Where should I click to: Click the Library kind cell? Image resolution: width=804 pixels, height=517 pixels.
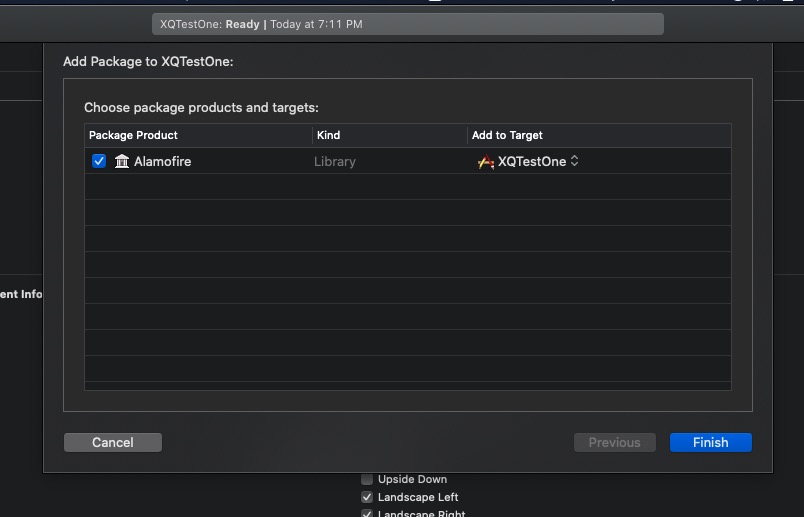click(335, 162)
